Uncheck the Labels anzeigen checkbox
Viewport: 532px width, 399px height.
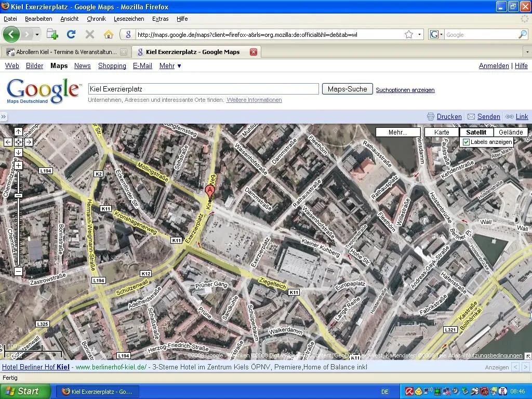(x=466, y=142)
